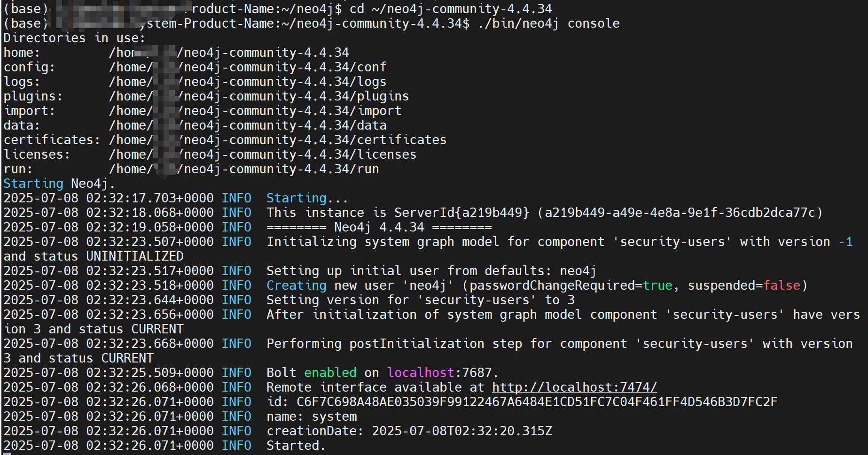This screenshot has width=868, height=455.
Task: Click the Bolt 'enabled' green text
Action: [330, 372]
